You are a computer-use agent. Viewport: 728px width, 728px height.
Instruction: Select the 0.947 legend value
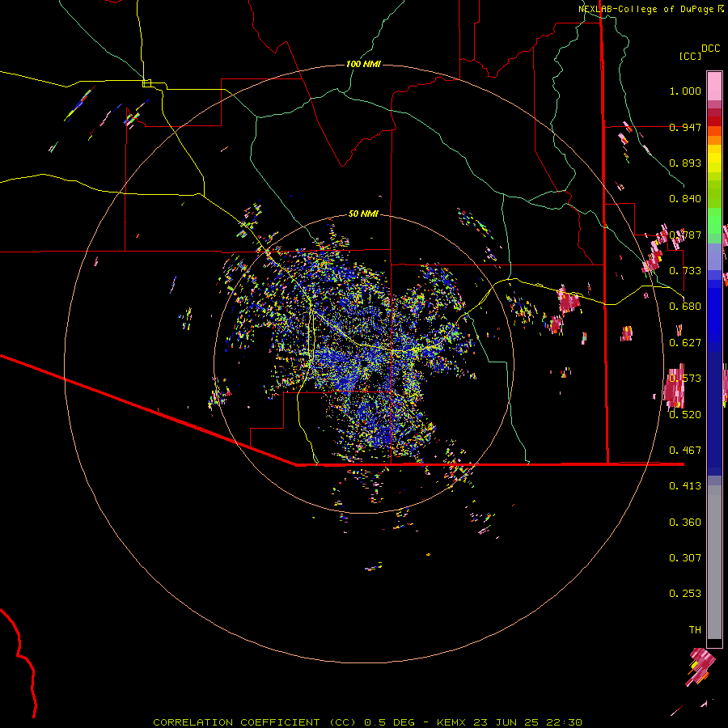click(x=685, y=127)
